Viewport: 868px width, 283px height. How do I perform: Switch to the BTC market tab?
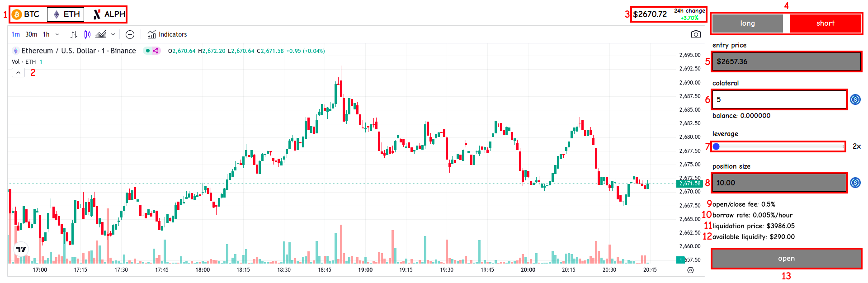pos(26,14)
